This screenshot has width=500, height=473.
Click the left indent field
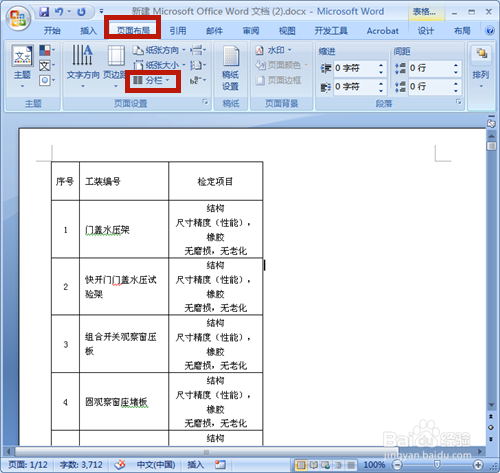click(x=356, y=68)
